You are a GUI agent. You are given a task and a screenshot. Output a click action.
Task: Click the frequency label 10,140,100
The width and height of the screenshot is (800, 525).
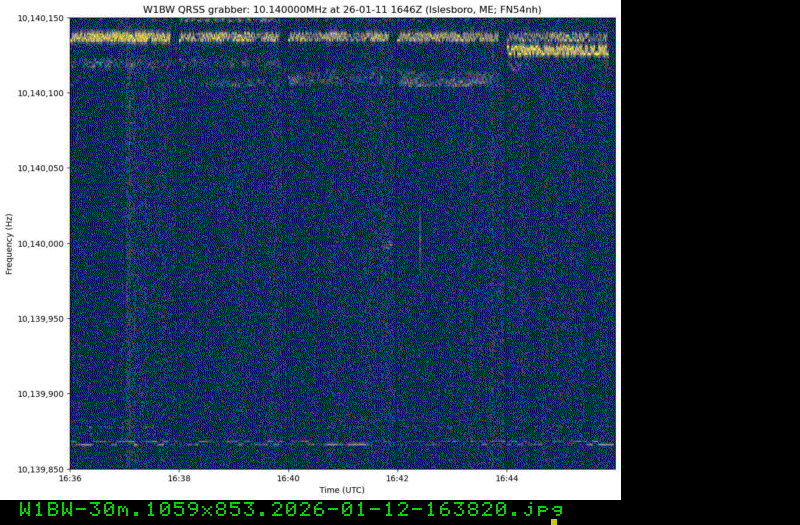41,93
